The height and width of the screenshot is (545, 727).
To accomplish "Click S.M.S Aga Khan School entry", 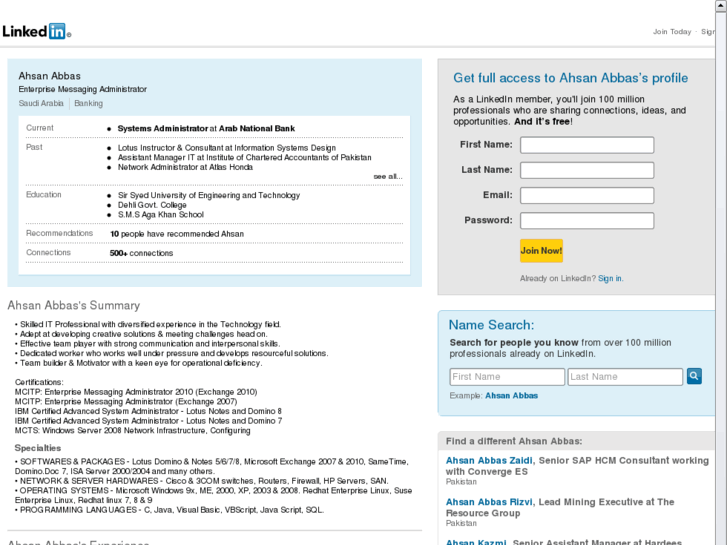I will [x=160, y=215].
